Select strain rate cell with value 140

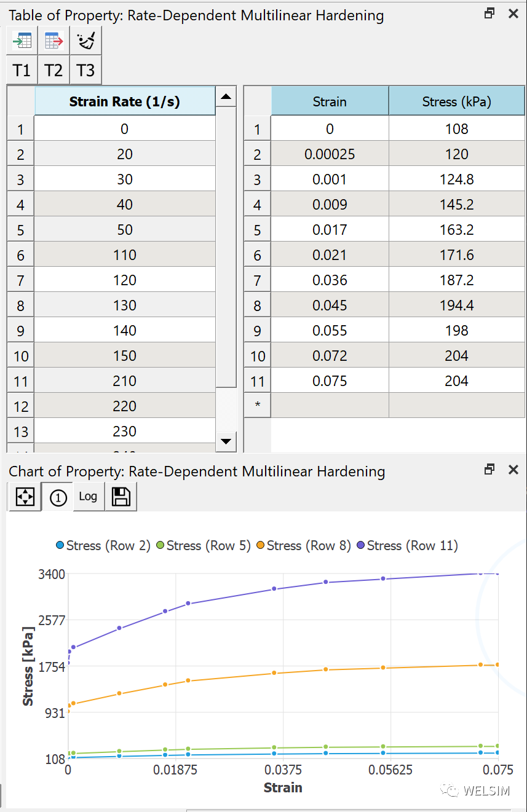tap(125, 331)
